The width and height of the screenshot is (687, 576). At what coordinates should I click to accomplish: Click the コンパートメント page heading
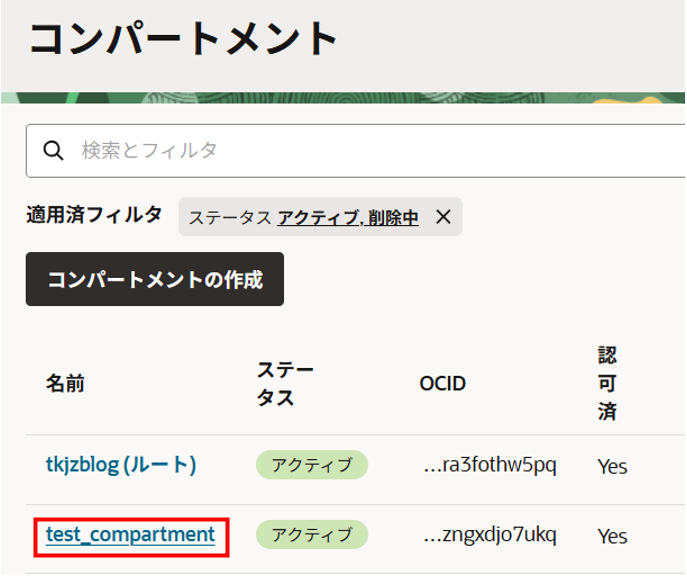pyautogui.click(x=184, y=39)
